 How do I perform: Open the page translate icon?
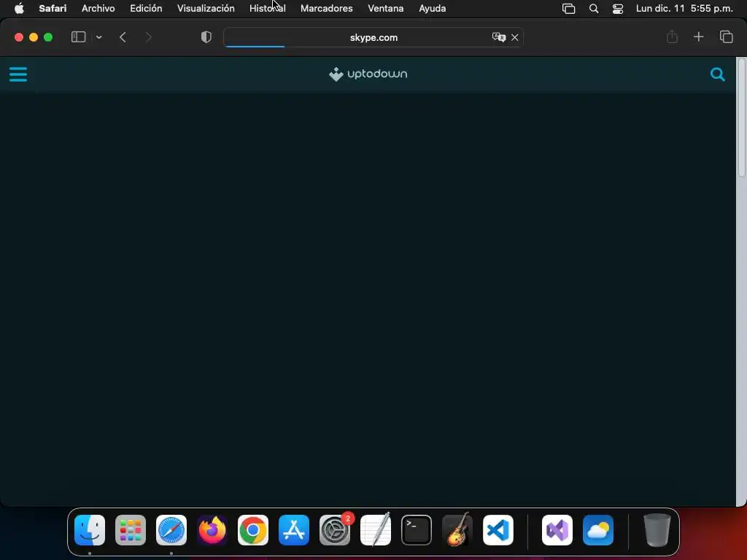[498, 37]
